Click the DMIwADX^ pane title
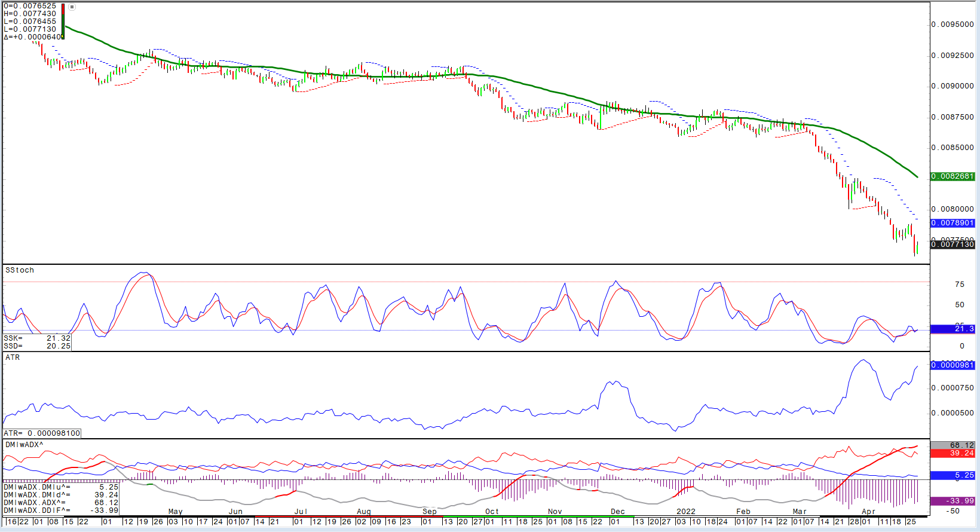Image resolution: width=980 pixels, height=532 pixels. point(24,445)
